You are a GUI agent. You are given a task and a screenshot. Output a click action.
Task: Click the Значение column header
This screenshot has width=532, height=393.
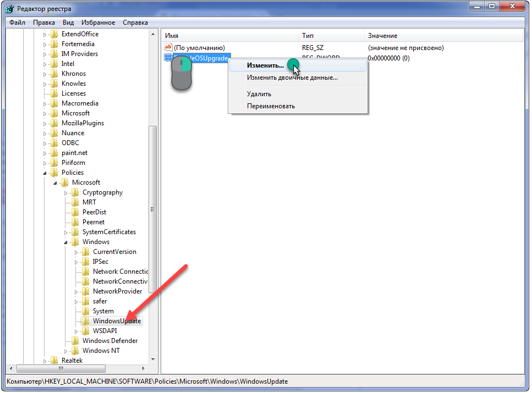(382, 36)
